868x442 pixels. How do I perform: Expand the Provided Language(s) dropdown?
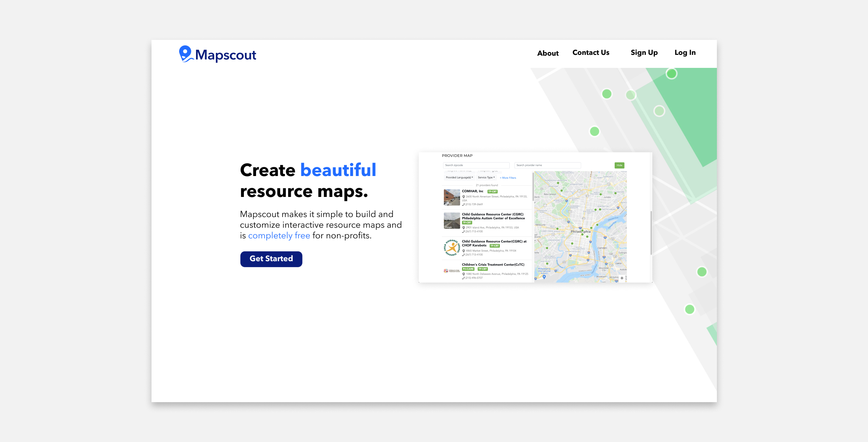(x=459, y=178)
